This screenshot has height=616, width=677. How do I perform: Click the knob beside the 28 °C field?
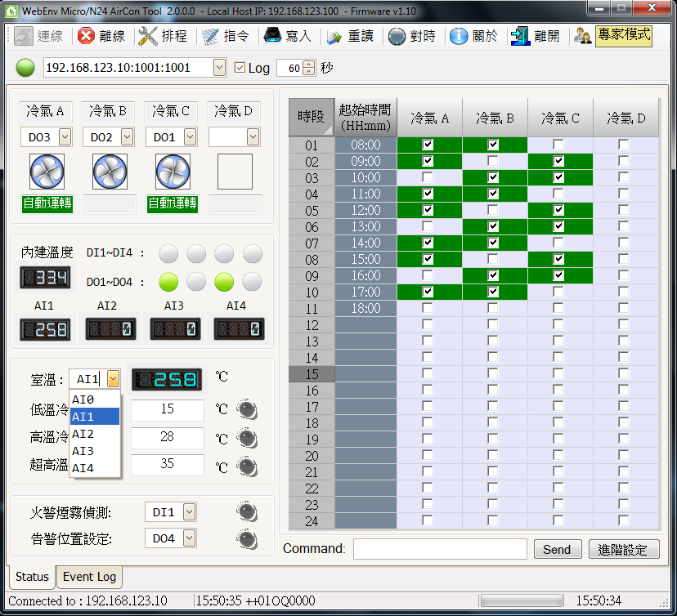248,438
